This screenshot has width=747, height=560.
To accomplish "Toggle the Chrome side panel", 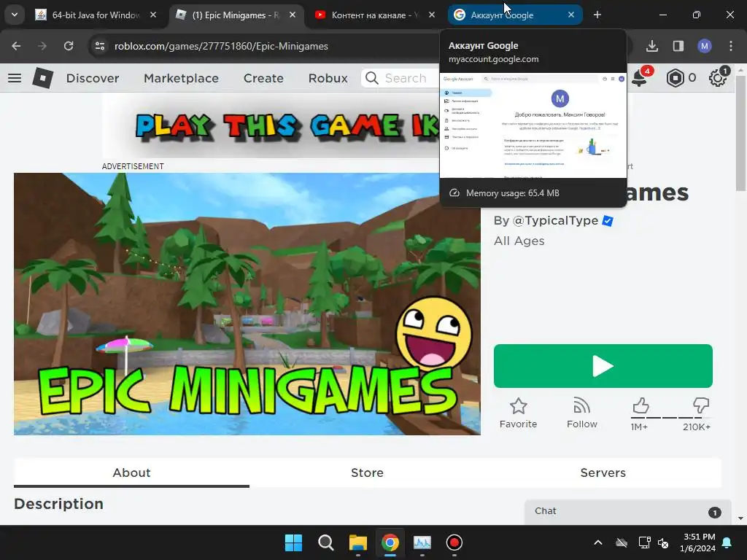I will click(x=678, y=46).
